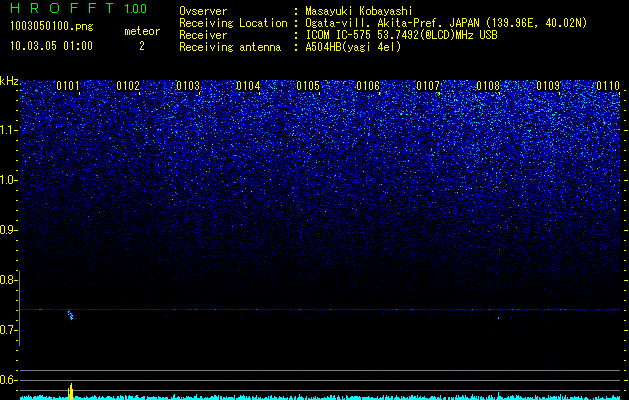Click the HROFFT 1.00 title text
This screenshot has height=400, width=629.
tap(79, 8)
